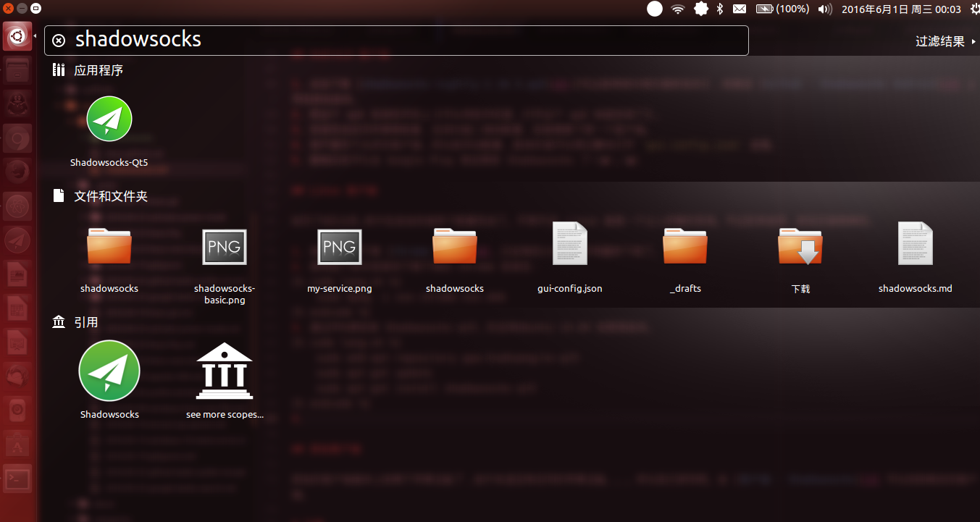The image size is (980, 522).
Task: Open LibreOffice Calc from the launcher
Action: [17, 309]
